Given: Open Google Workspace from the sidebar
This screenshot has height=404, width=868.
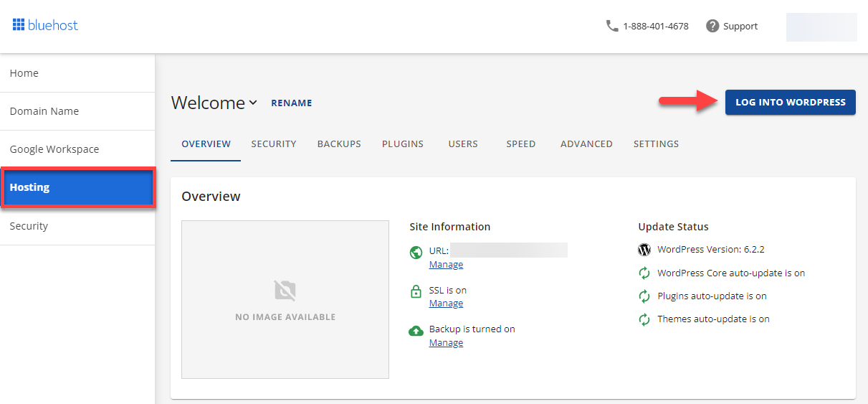Looking at the screenshot, I should coord(54,149).
